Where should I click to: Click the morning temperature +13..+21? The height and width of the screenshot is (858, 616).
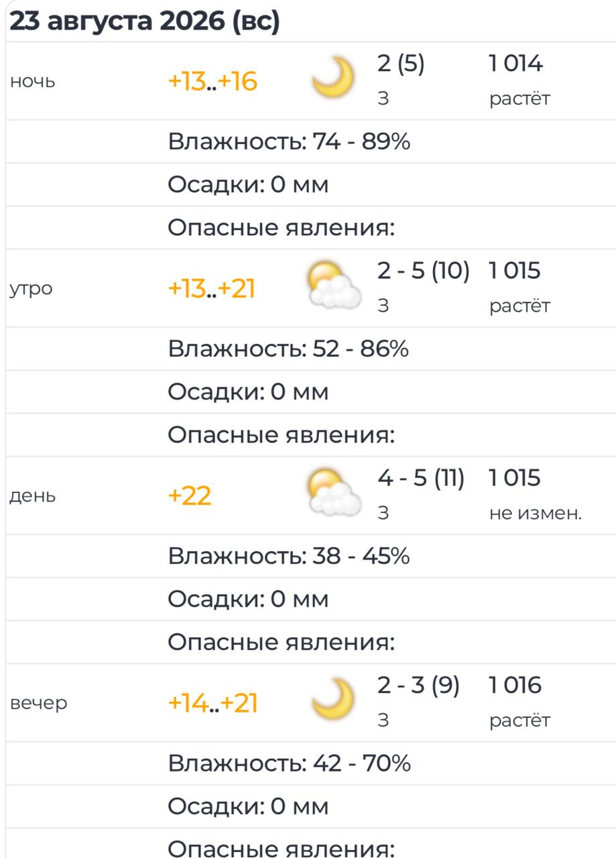(x=211, y=290)
